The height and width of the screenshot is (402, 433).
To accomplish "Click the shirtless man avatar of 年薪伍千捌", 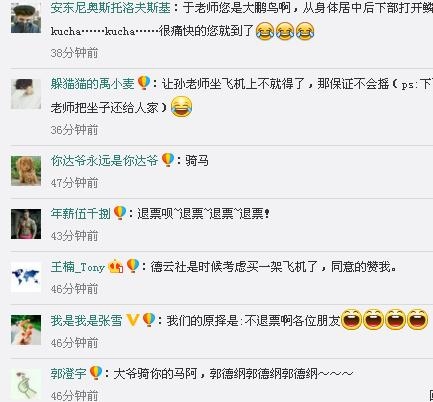I will point(26,224).
